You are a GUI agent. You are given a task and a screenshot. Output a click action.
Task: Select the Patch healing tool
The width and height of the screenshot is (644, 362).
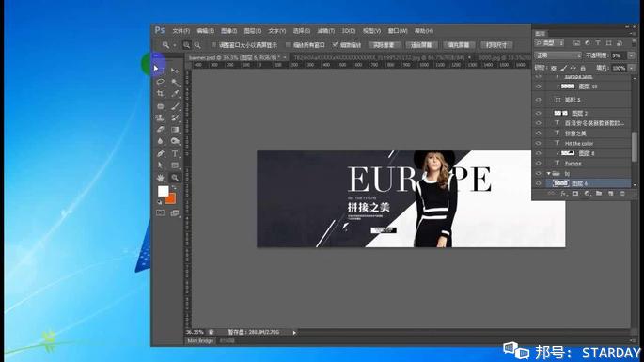point(160,106)
